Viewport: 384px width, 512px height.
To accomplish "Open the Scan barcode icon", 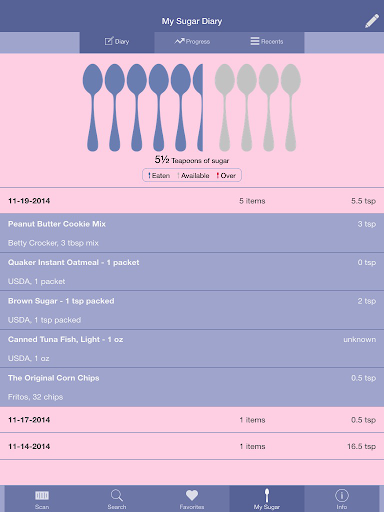I will [42, 495].
